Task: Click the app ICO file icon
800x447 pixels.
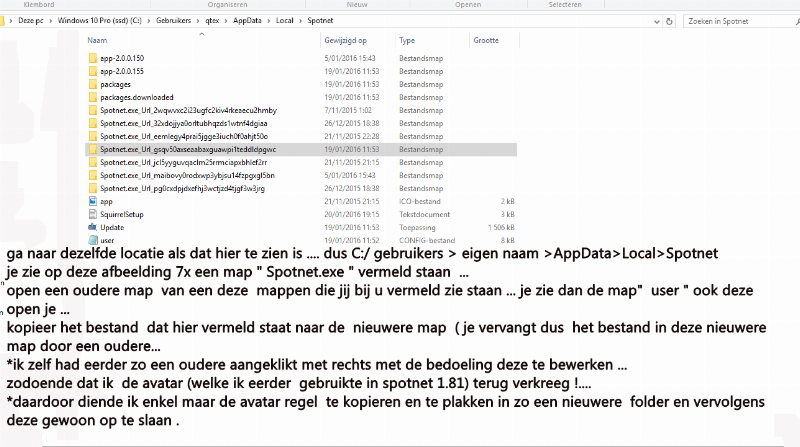Action: point(93,202)
